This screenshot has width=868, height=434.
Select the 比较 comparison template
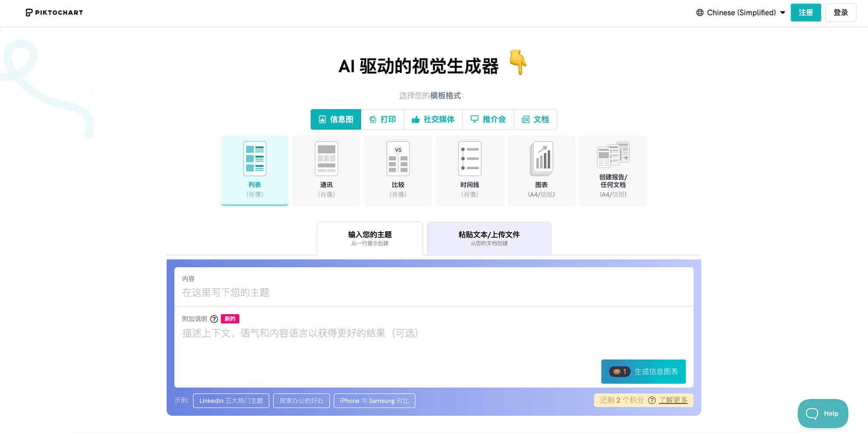pyautogui.click(x=398, y=169)
